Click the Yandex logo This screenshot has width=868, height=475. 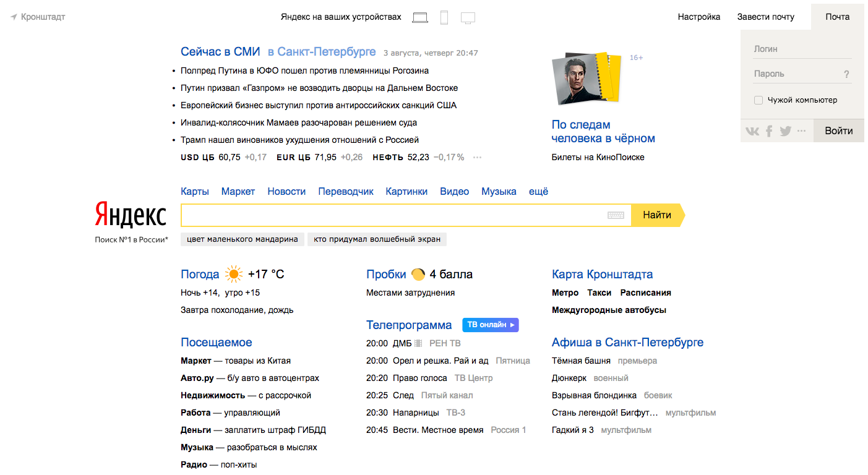(x=131, y=215)
